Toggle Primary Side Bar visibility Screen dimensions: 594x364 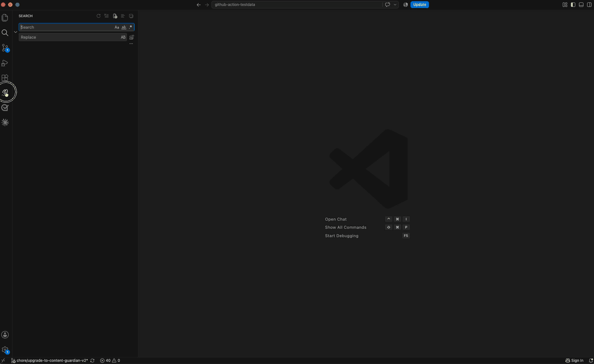[573, 5]
